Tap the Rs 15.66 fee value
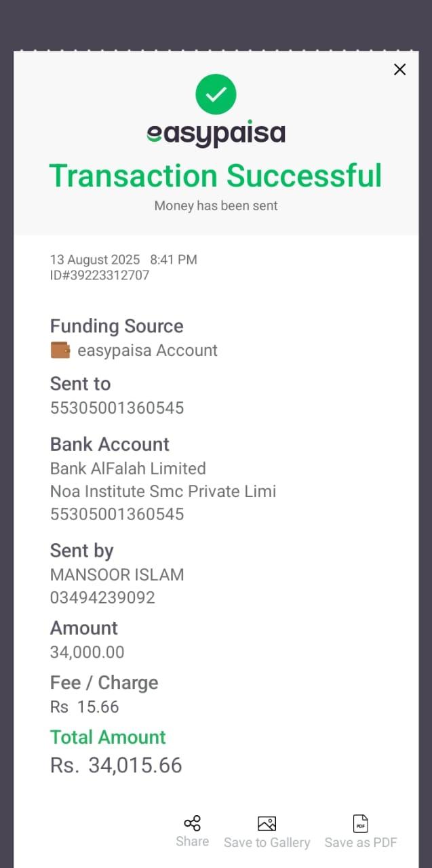 (84, 707)
